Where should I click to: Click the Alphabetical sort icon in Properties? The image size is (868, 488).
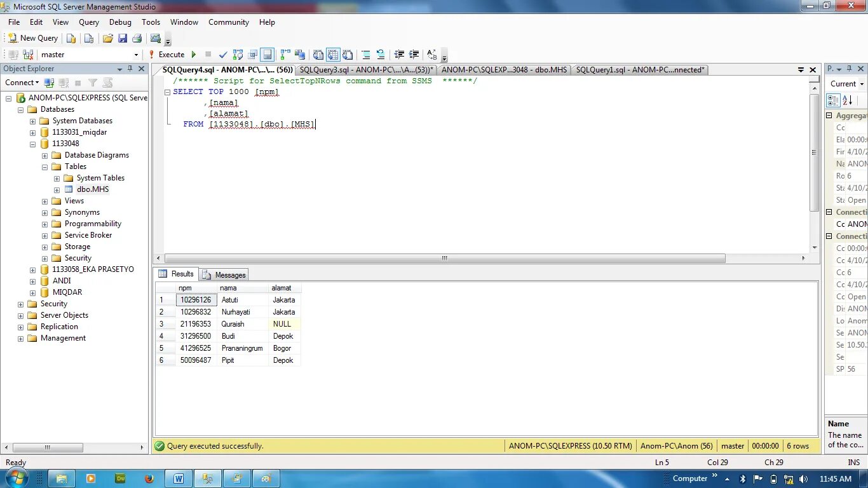coord(848,100)
